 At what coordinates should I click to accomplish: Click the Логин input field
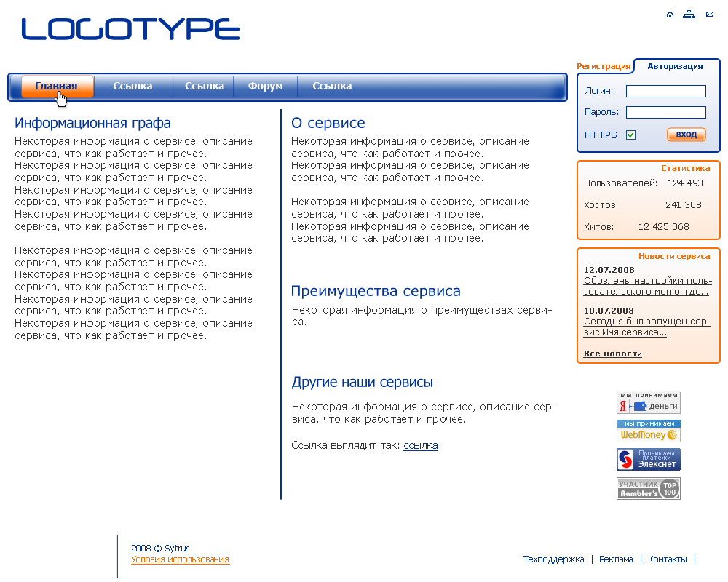pyautogui.click(x=666, y=92)
